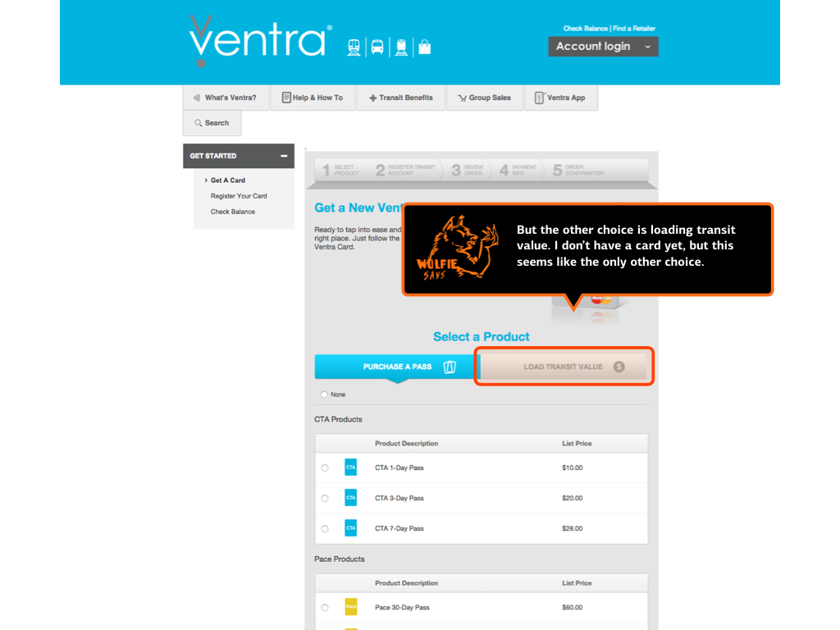The height and width of the screenshot is (630, 840).
Task: Click the train icon in header
Action: pyautogui.click(x=354, y=47)
